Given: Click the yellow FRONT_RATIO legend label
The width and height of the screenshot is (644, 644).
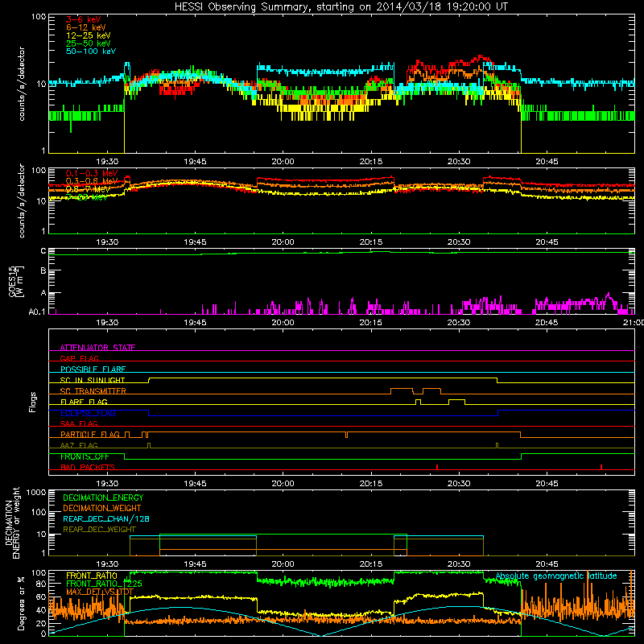Looking at the screenshot, I should point(92,576).
